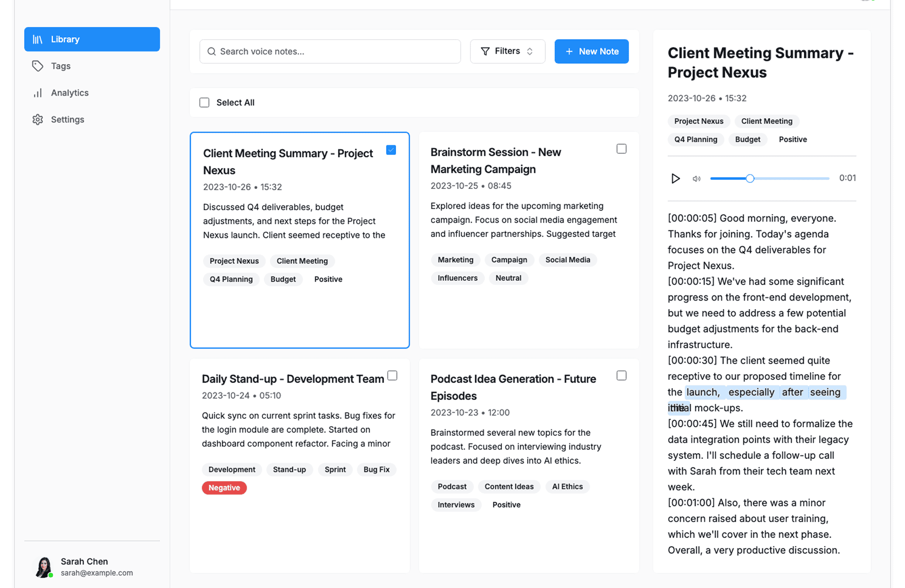Image resolution: width=905 pixels, height=588 pixels.
Task: Click the audio progress slider handle
Action: click(749, 179)
